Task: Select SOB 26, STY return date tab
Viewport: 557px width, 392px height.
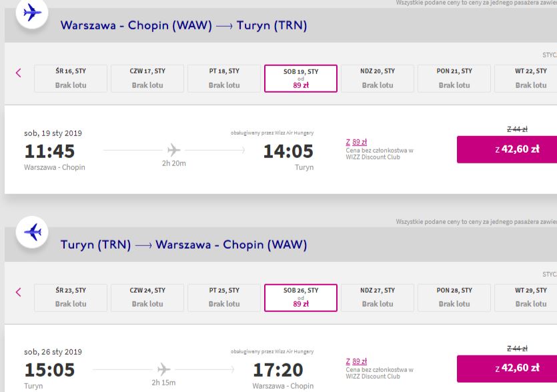Action: click(301, 297)
